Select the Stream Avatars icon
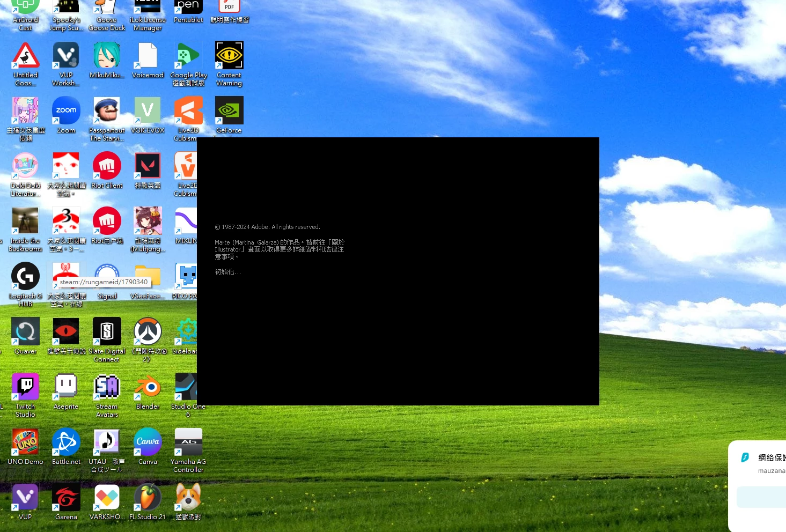The width and height of the screenshot is (786, 532). click(x=107, y=395)
